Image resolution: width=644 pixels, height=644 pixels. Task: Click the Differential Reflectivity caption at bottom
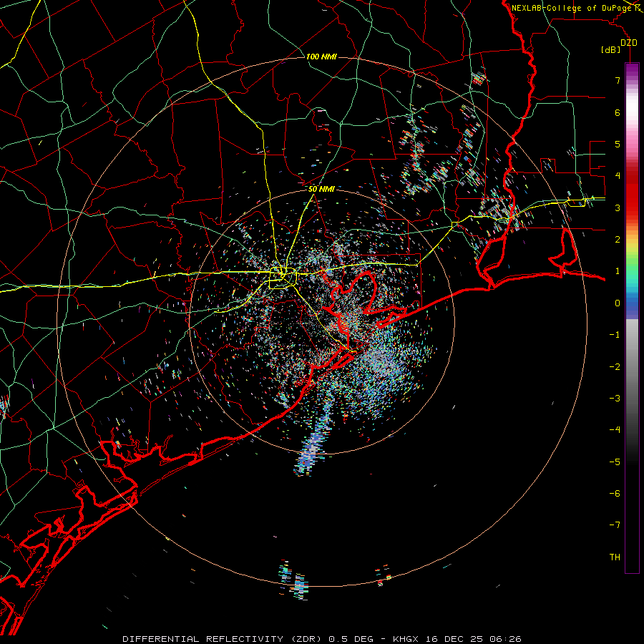pos(322,639)
